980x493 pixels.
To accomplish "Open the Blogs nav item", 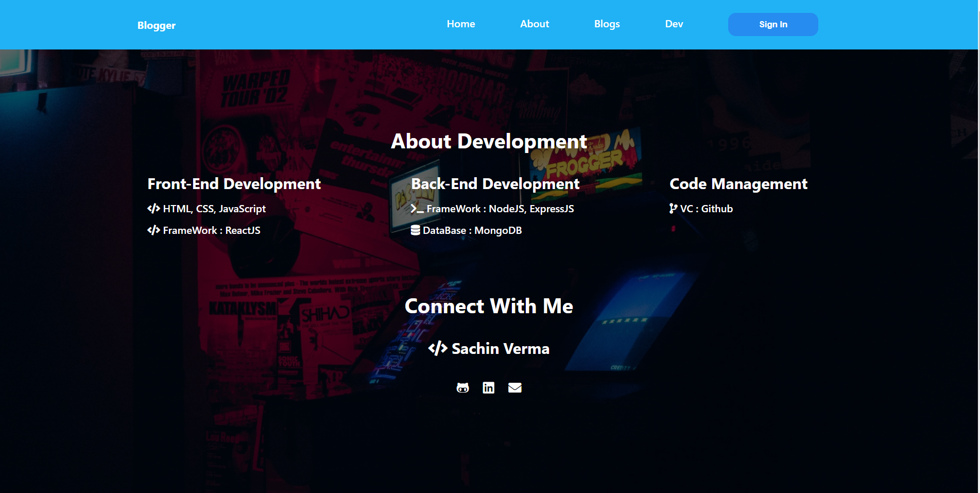I will [607, 24].
